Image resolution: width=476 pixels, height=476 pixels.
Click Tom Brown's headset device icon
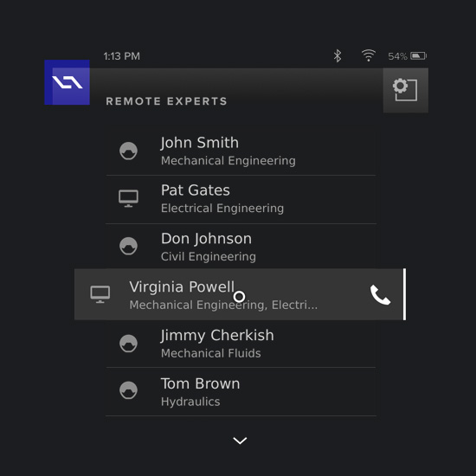(x=128, y=390)
